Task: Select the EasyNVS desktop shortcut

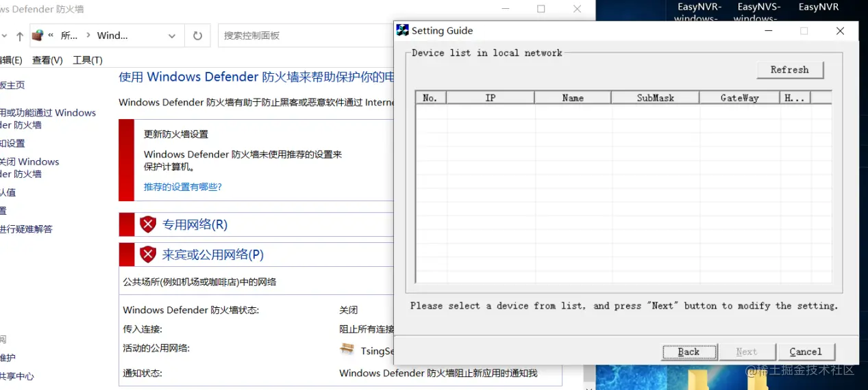Action: click(758, 12)
